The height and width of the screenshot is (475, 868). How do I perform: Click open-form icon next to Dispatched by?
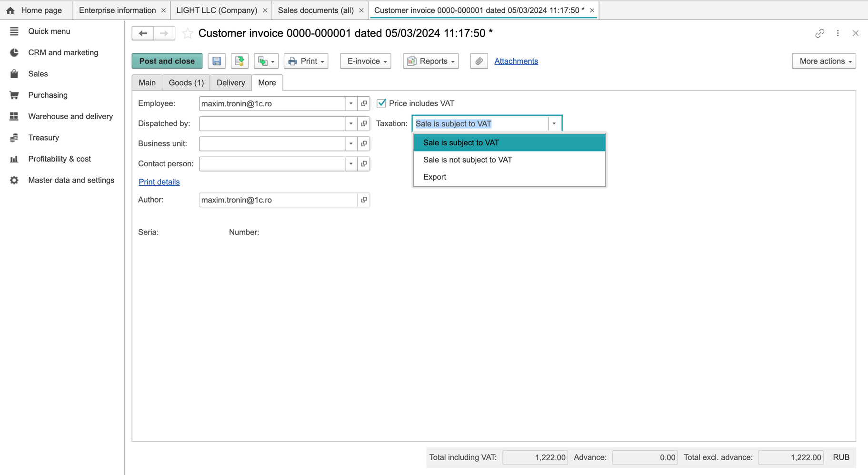(364, 123)
